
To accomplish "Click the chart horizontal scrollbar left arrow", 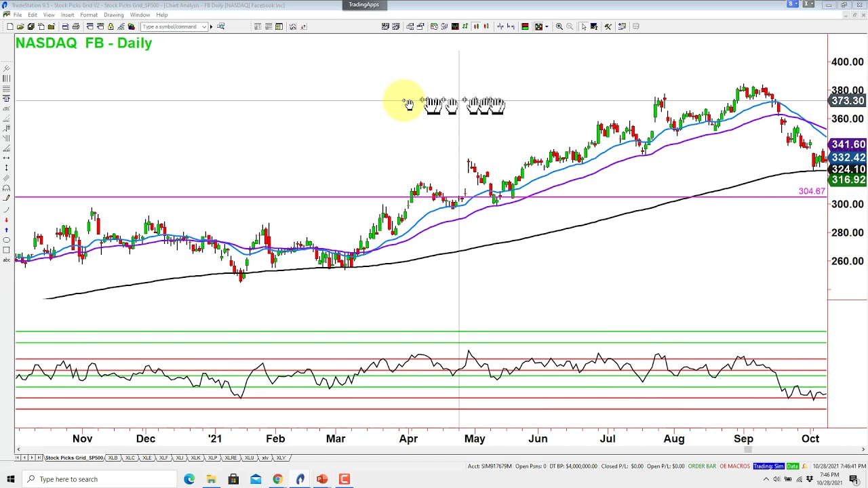I will click(x=18, y=449).
